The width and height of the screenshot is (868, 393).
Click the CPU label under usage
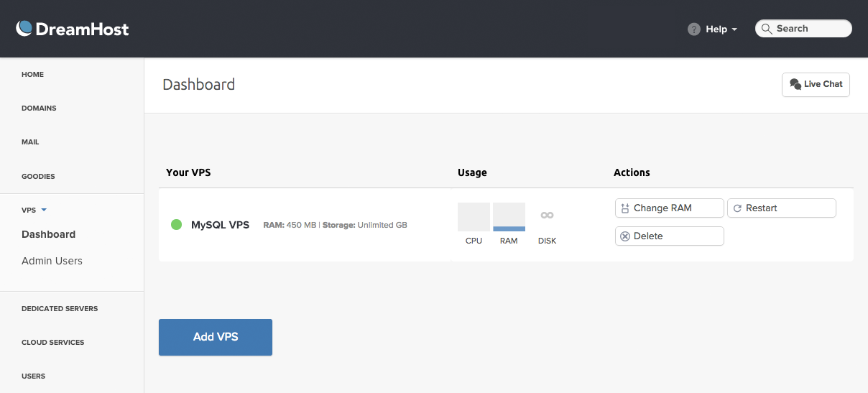tap(474, 241)
